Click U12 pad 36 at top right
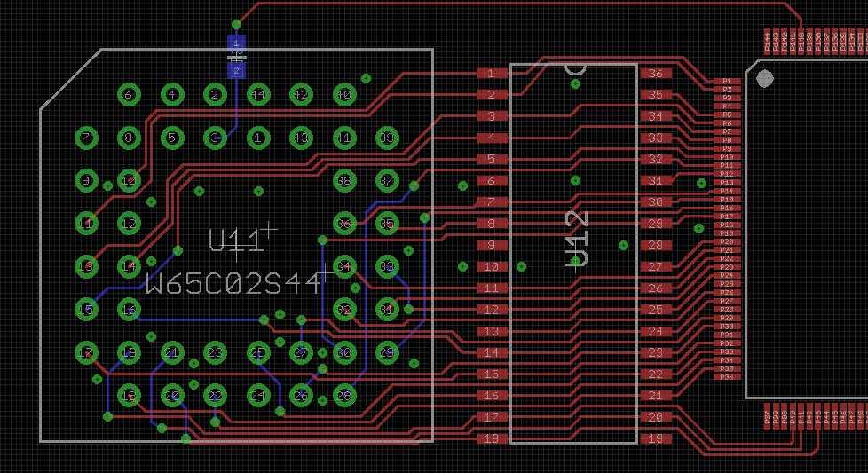This screenshot has height=473, width=868. pyautogui.click(x=655, y=74)
